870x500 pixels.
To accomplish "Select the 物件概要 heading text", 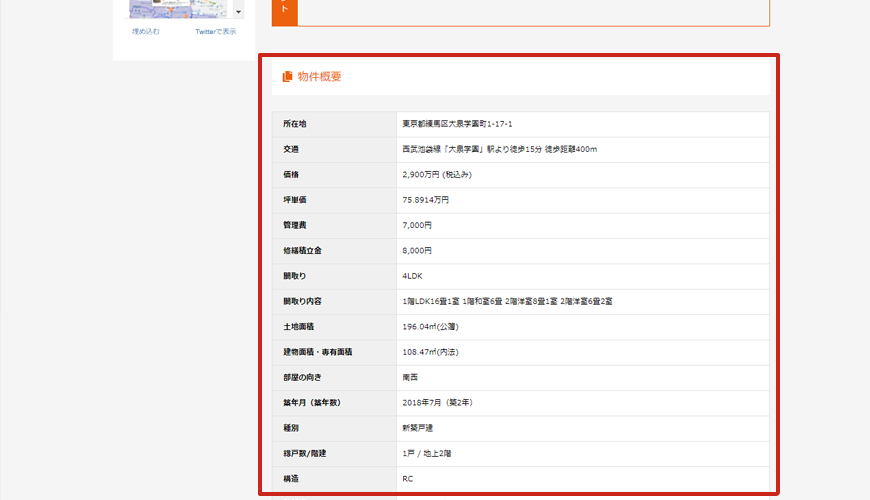I will [319, 76].
